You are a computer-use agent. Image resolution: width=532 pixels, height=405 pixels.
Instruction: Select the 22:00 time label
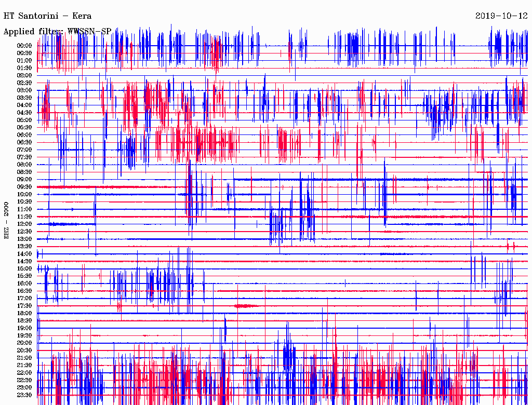(x=24, y=373)
